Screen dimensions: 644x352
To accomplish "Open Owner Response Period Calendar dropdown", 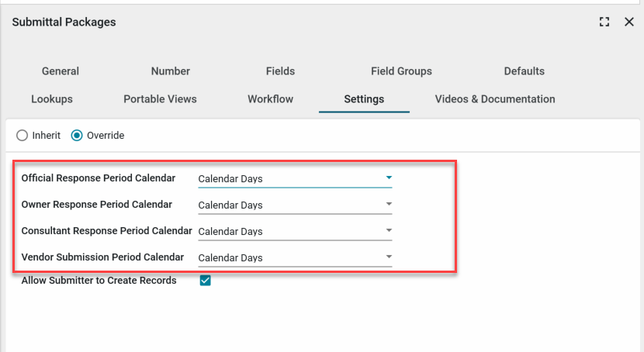I will pyautogui.click(x=295, y=205).
